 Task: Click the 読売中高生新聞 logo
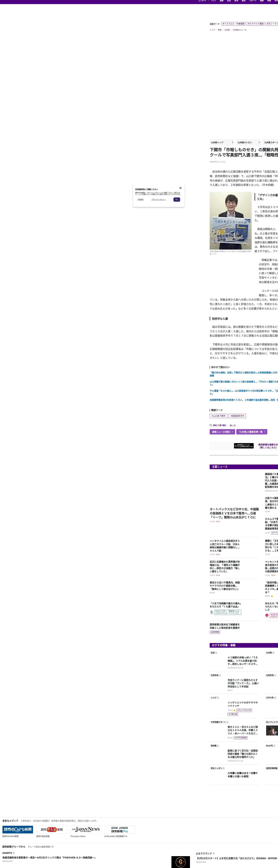pyautogui.click(x=52, y=829)
